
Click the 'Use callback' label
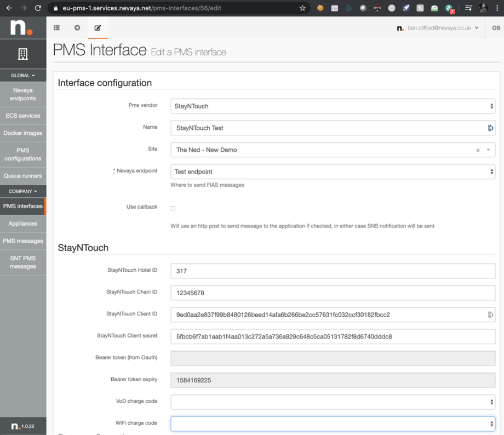tap(142, 207)
